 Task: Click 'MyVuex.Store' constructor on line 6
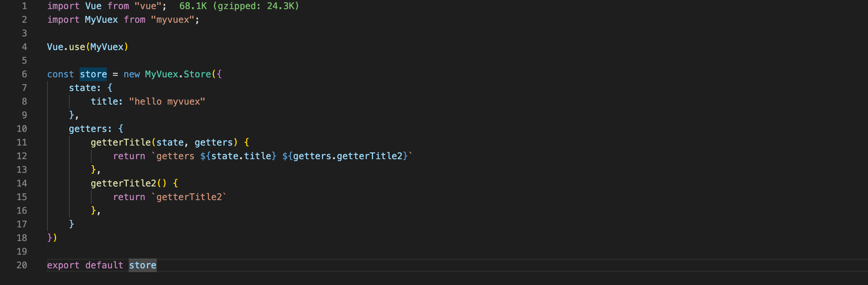point(178,74)
